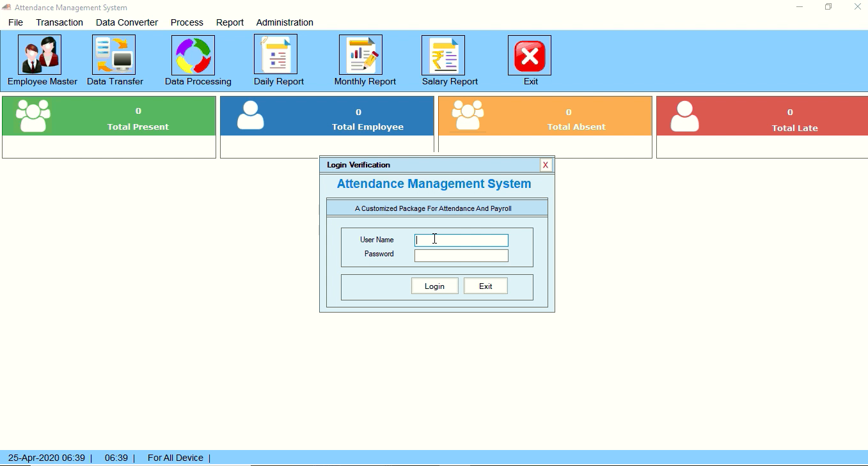This screenshot has width=868, height=466.
Task: Click the For All Device status label
Action: (x=175, y=458)
